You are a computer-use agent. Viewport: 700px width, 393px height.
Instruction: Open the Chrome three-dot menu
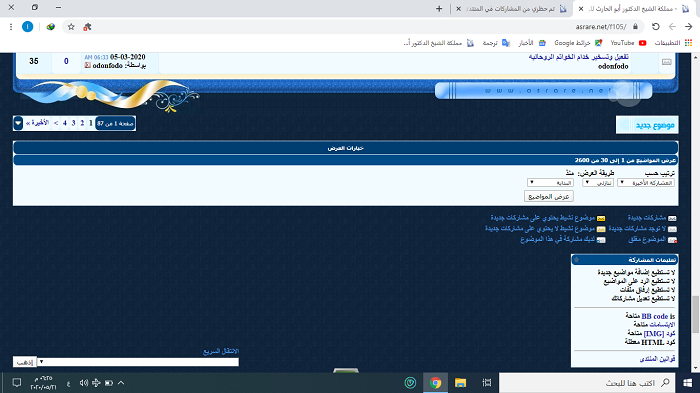coord(11,27)
